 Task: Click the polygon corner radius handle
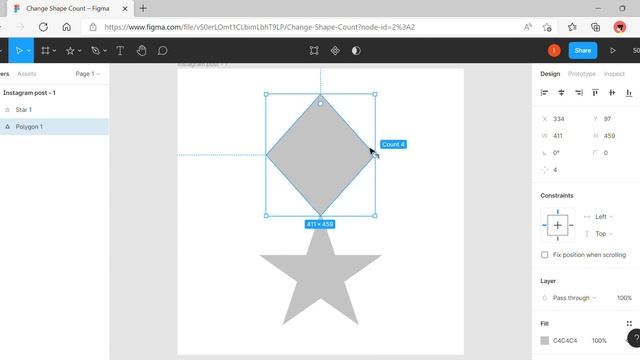tap(320, 104)
